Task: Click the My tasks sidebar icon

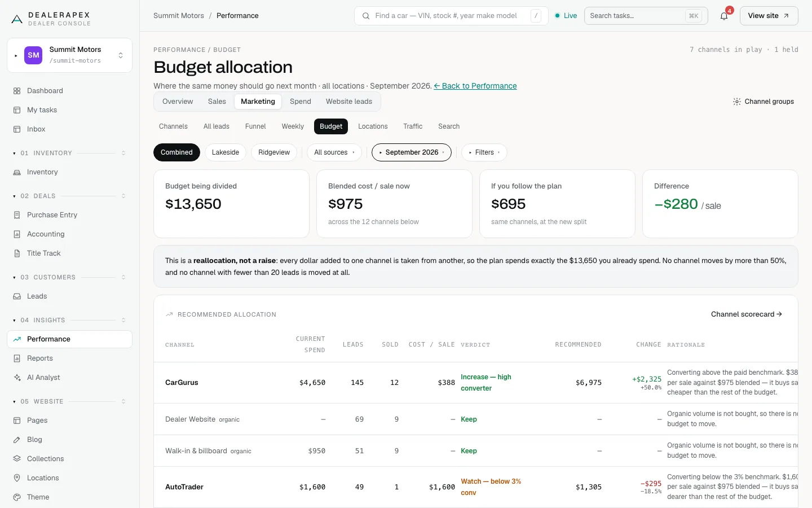Action: 17,110
